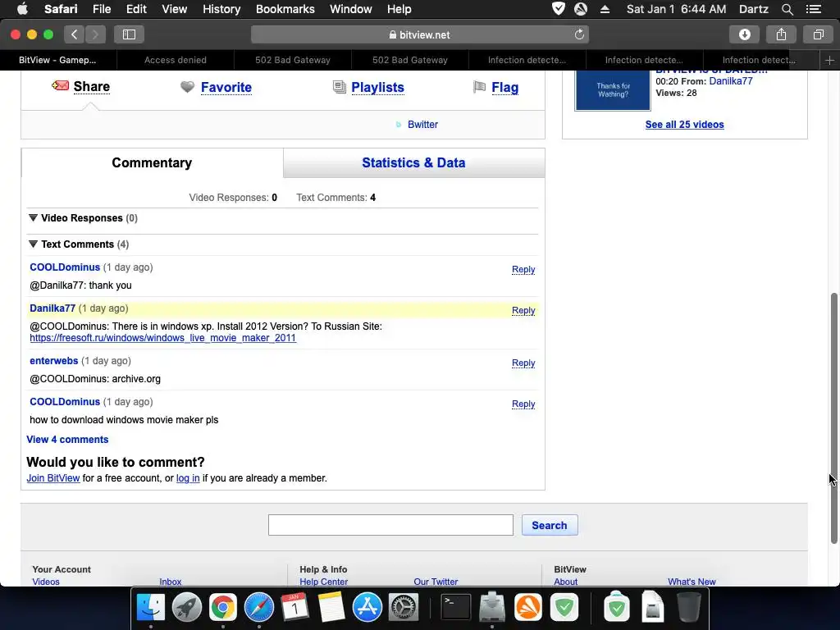Click the Flag icon

tap(479, 87)
